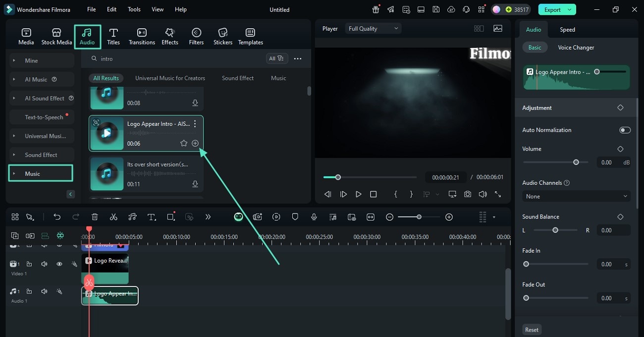The height and width of the screenshot is (337, 644).
Task: Open the Full Quality dropdown
Action: pyautogui.click(x=374, y=29)
